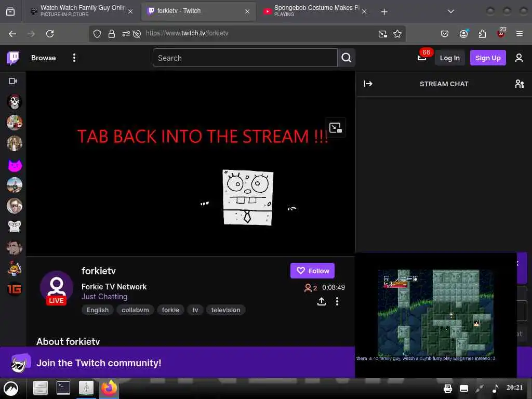This screenshot has height=399, width=532.
Task: Select the television tag
Action: point(225,310)
